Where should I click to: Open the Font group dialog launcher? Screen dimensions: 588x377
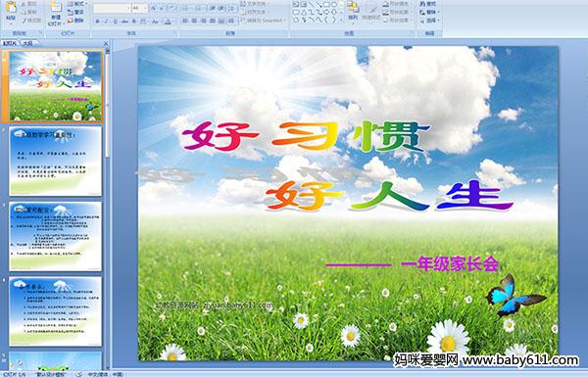point(174,33)
